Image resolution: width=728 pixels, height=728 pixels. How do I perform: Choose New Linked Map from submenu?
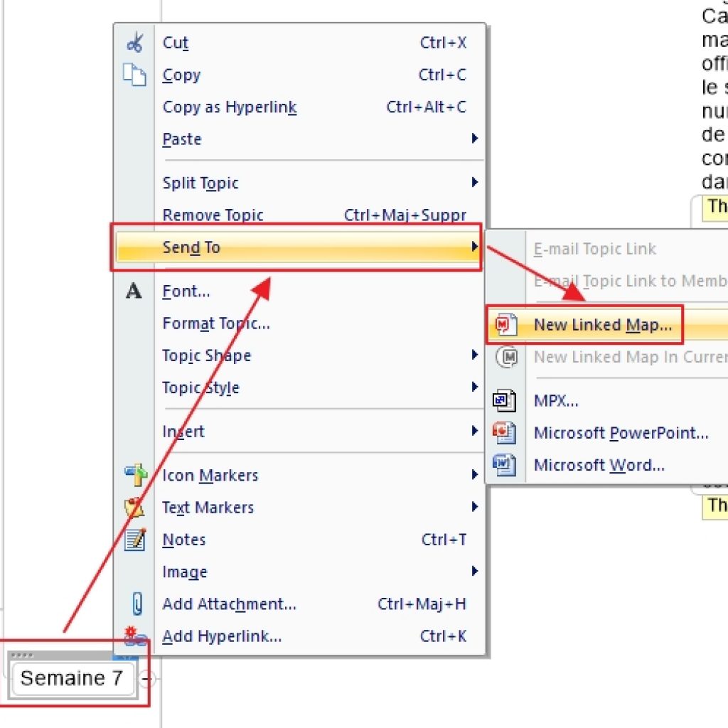click(602, 325)
